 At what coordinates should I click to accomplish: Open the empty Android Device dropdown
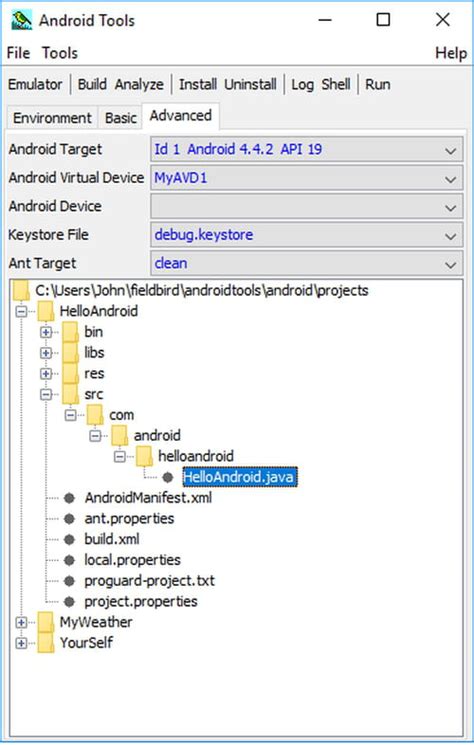306,207
